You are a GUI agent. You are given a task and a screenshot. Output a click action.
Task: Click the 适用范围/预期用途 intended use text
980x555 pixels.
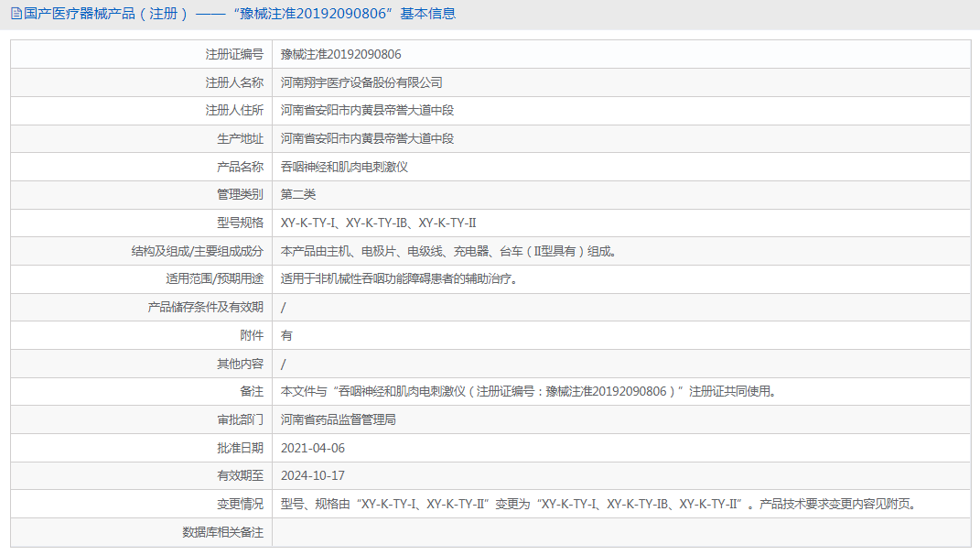tap(400, 279)
